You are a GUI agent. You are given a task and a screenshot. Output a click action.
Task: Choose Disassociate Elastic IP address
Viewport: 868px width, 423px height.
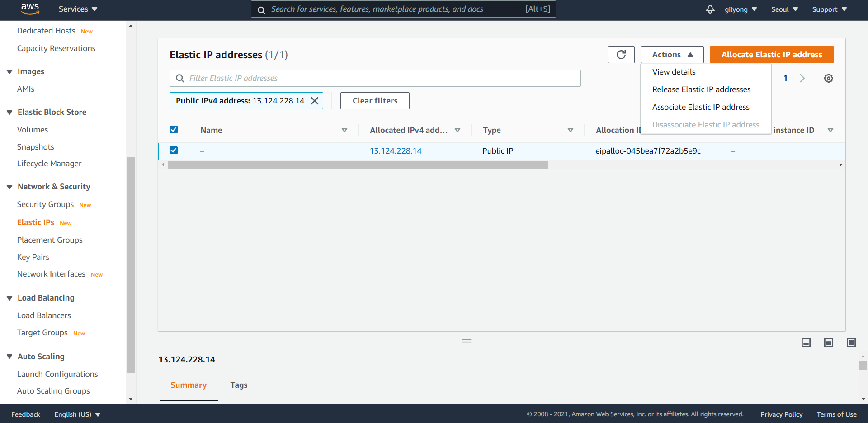pyautogui.click(x=706, y=125)
